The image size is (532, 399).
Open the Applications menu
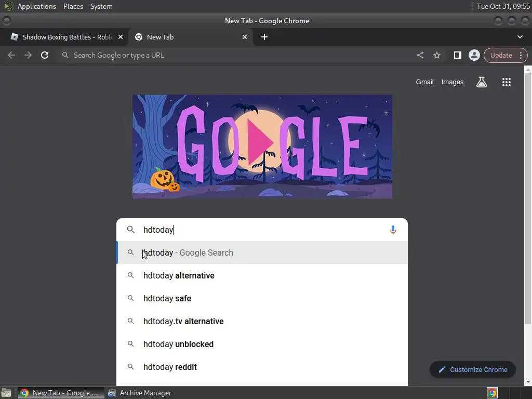[x=37, y=6]
